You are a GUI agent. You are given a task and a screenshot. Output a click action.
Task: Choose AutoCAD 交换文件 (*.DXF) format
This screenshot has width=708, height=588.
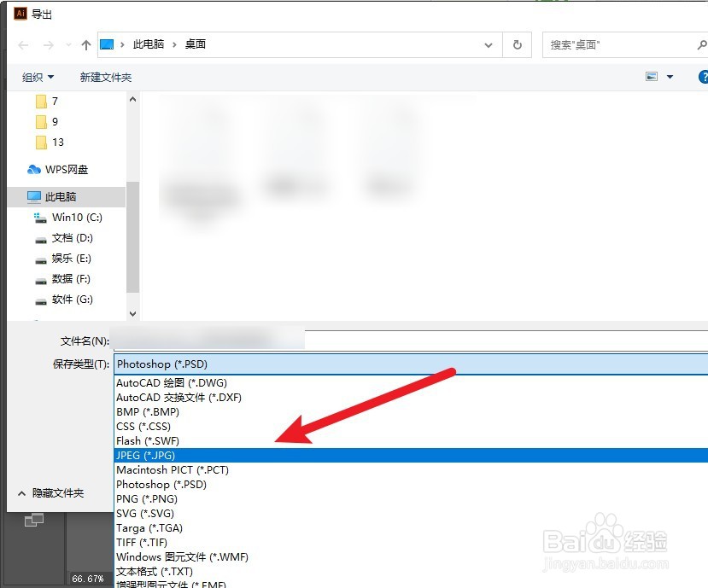412,398
